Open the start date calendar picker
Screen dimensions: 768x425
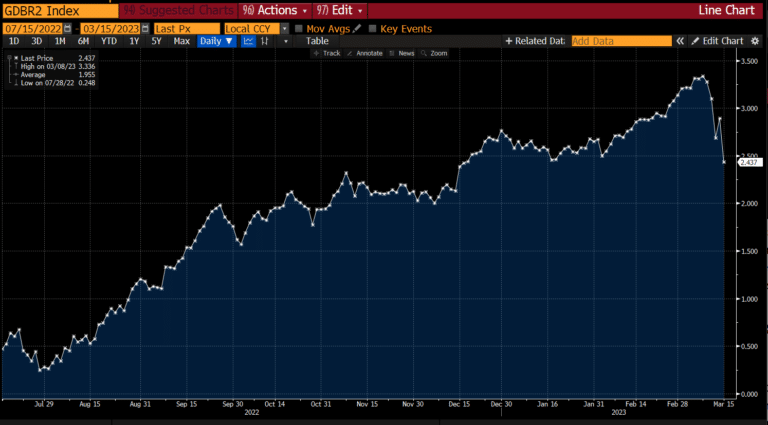click(68, 29)
